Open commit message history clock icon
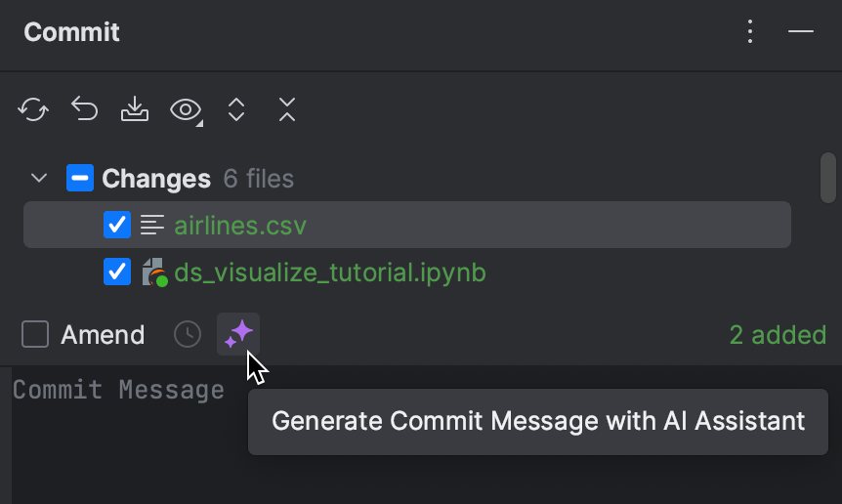This screenshot has width=842, height=504. 188,334
